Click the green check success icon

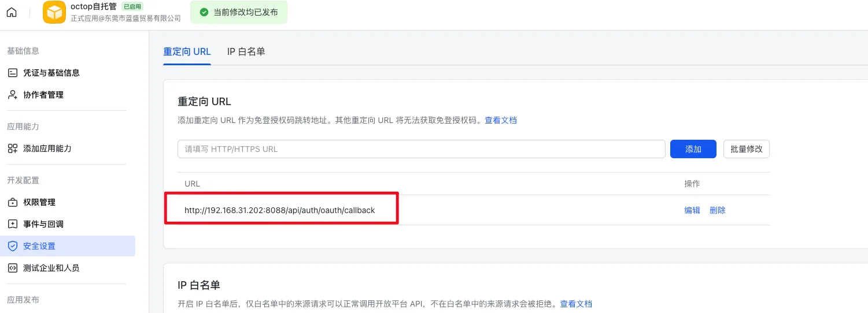coord(204,12)
